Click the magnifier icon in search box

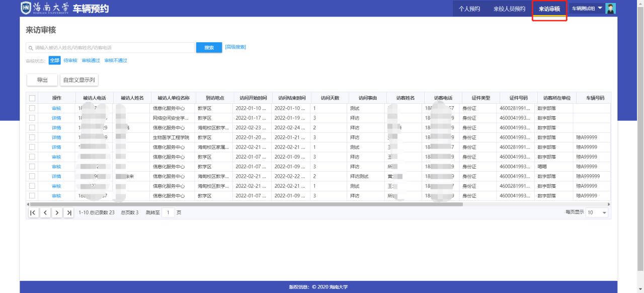coord(31,48)
